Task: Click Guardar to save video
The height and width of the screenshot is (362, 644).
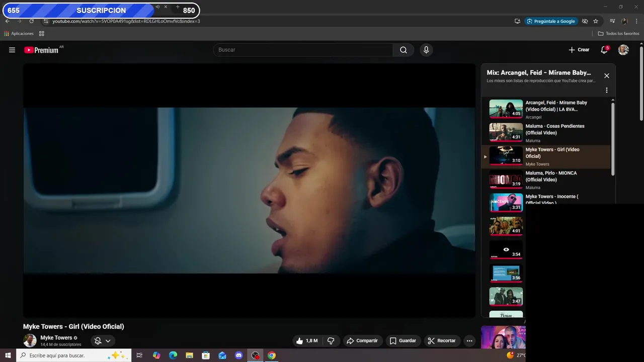Action: (x=403, y=341)
